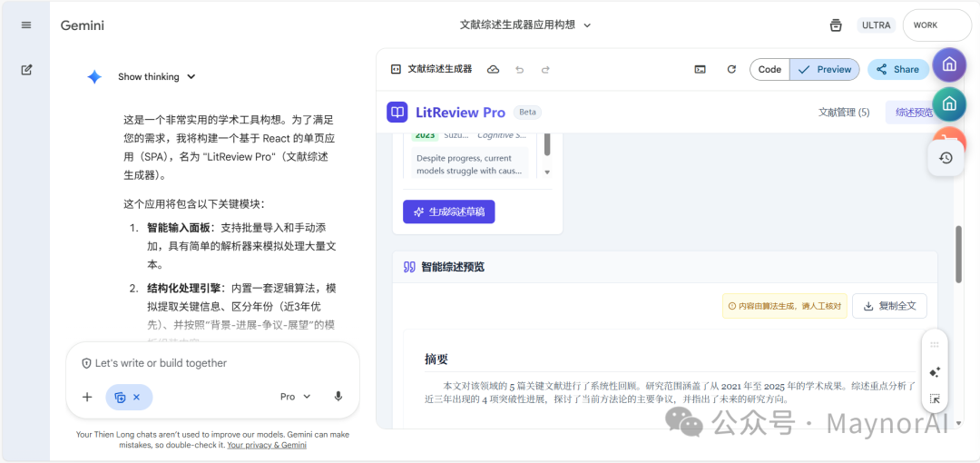Expand the Show thinking section
This screenshot has width=980, height=463.
point(157,77)
